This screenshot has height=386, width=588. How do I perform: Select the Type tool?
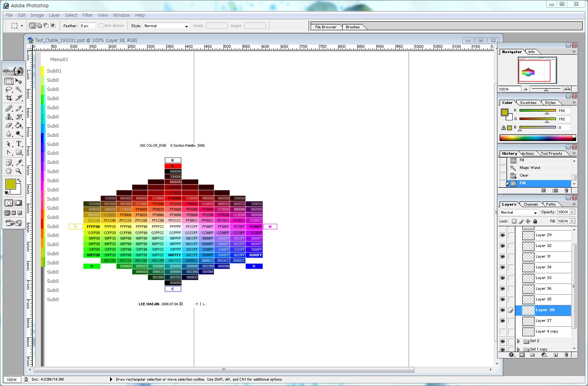(x=19, y=144)
